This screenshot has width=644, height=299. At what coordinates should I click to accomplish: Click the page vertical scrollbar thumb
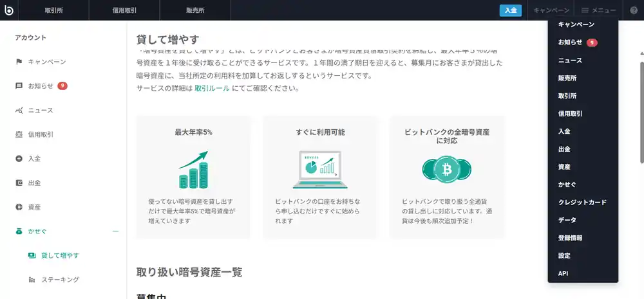click(x=641, y=113)
